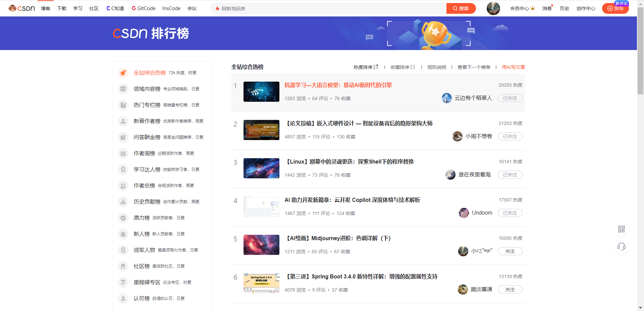Viewport: 644px width, 311px height.
Task: Open 消息 messages link
Action: click(547, 8)
